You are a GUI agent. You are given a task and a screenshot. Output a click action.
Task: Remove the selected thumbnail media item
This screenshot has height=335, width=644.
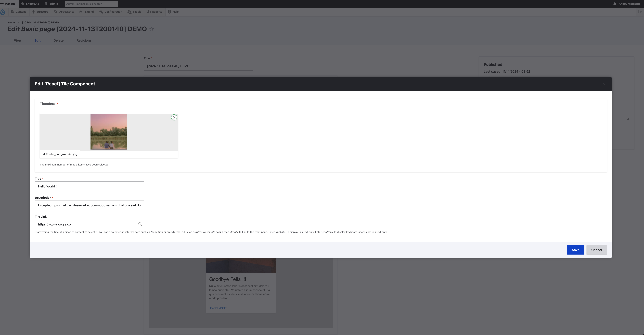tap(174, 117)
